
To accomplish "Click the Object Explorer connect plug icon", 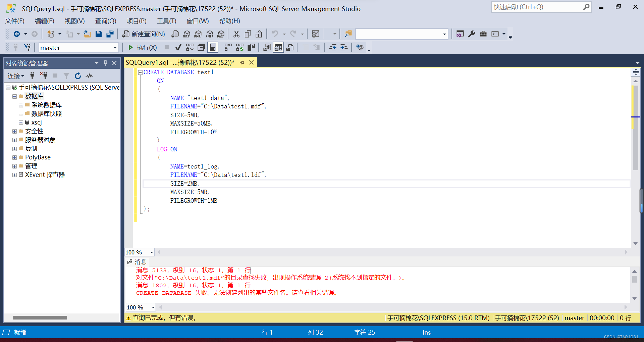I will 33,76.
